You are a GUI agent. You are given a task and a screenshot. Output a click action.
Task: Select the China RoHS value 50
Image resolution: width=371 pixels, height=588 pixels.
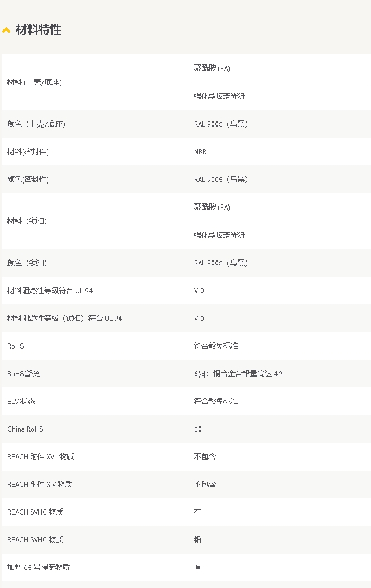click(198, 429)
